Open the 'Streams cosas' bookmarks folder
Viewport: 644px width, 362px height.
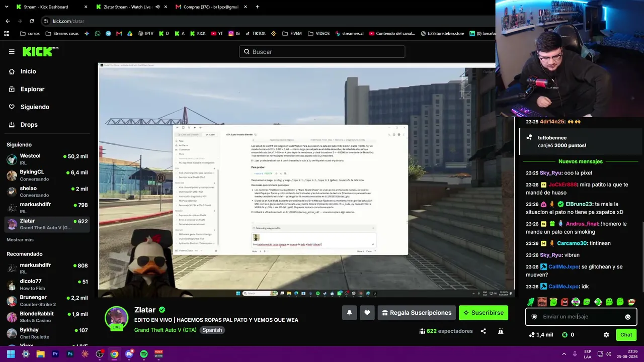pyautogui.click(x=62, y=34)
